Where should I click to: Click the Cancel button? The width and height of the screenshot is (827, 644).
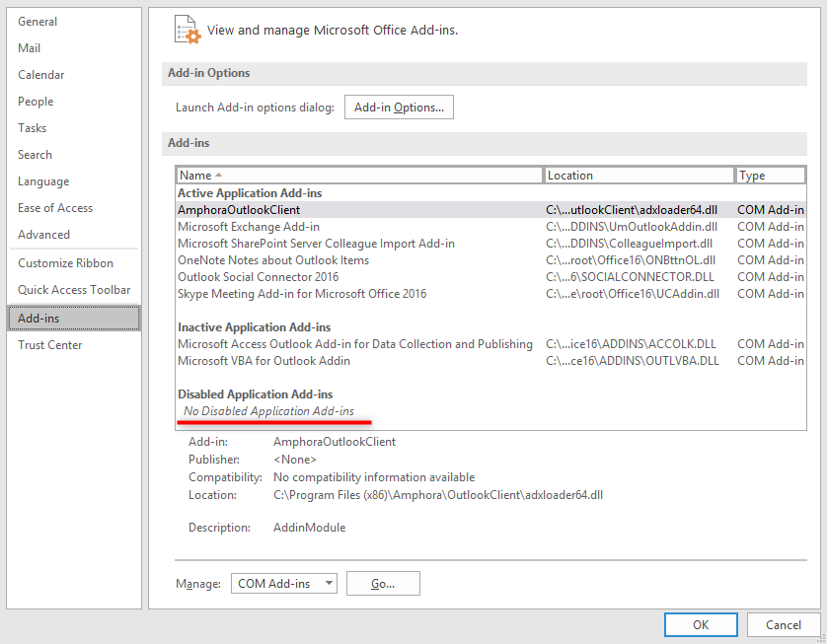(x=784, y=625)
